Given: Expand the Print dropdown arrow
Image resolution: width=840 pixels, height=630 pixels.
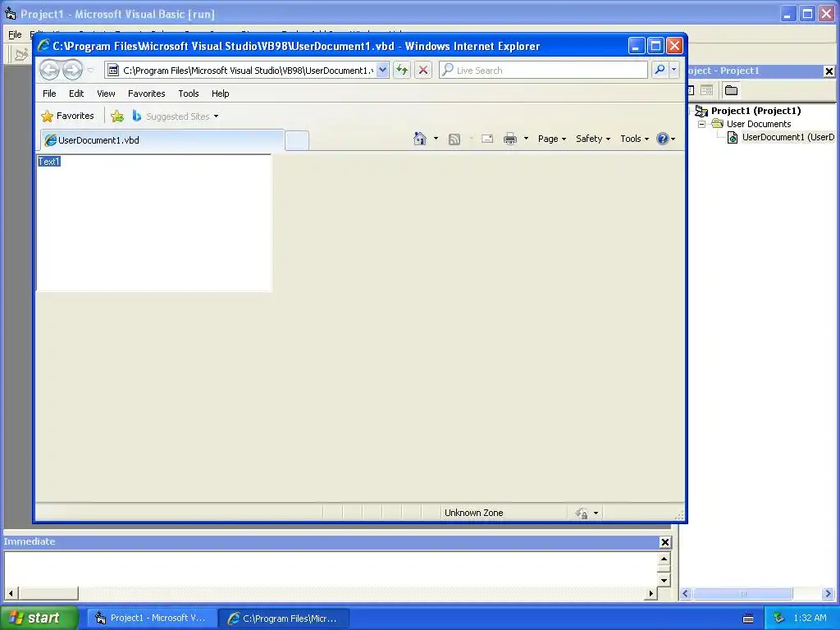Looking at the screenshot, I should [x=526, y=139].
